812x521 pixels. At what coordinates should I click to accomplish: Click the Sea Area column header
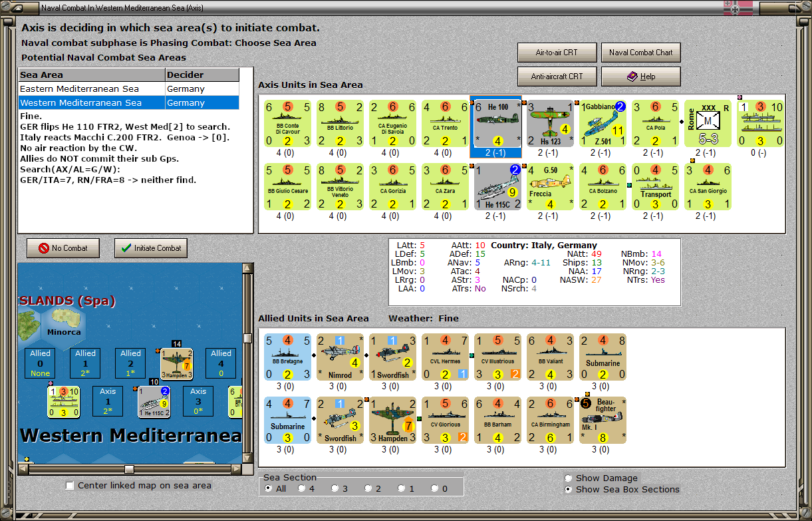(x=92, y=75)
